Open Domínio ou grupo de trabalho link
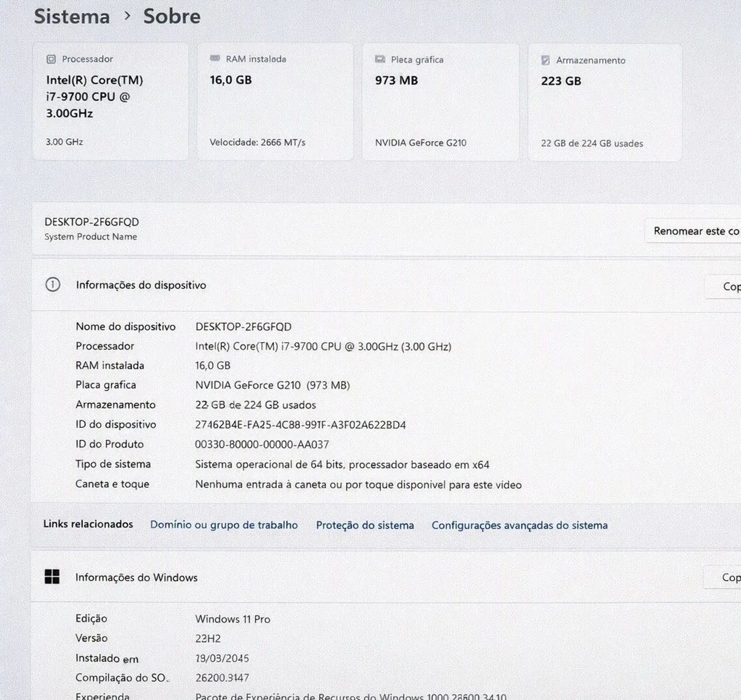Viewport: 741px width, 700px height. (224, 525)
